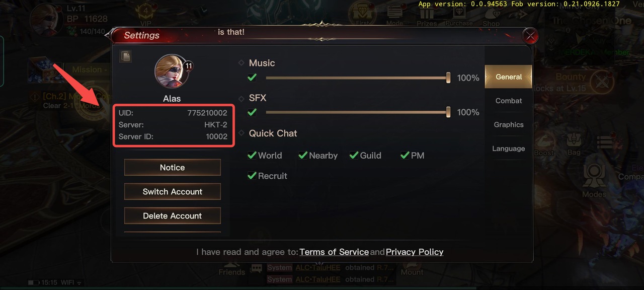The width and height of the screenshot is (644, 290).
Task: Switch to the Combat tab
Action: (x=509, y=101)
